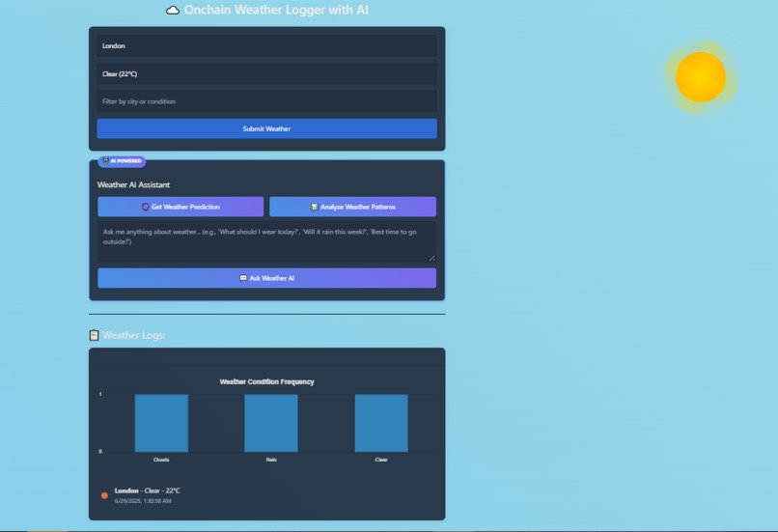Submit the weather entry

click(x=267, y=128)
